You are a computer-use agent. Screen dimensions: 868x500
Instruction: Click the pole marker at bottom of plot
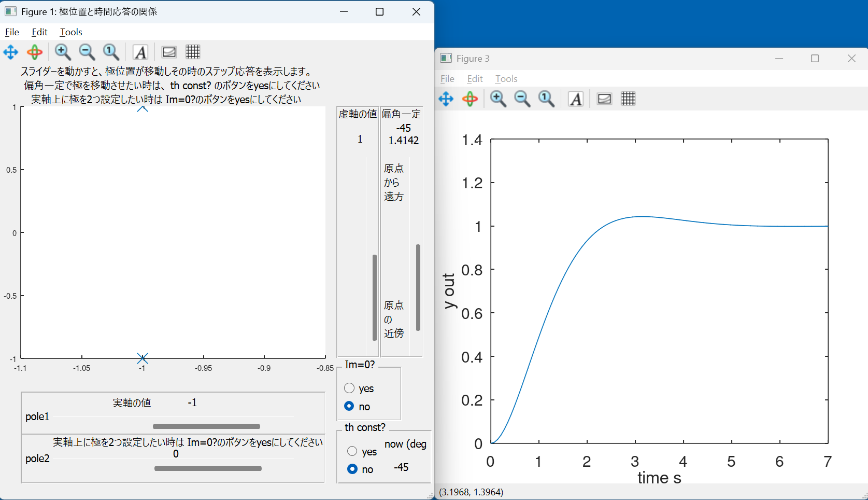(143, 358)
